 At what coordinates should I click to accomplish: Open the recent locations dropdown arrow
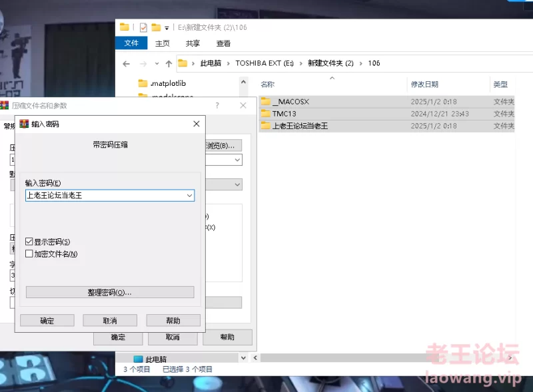pos(157,63)
